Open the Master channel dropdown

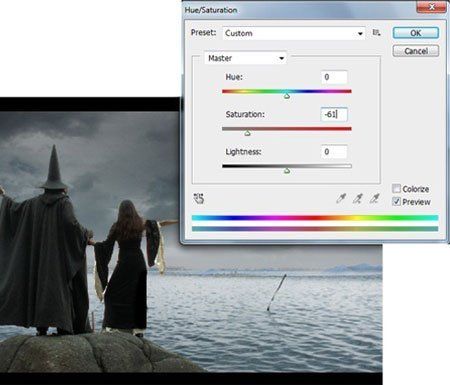pyautogui.click(x=245, y=58)
